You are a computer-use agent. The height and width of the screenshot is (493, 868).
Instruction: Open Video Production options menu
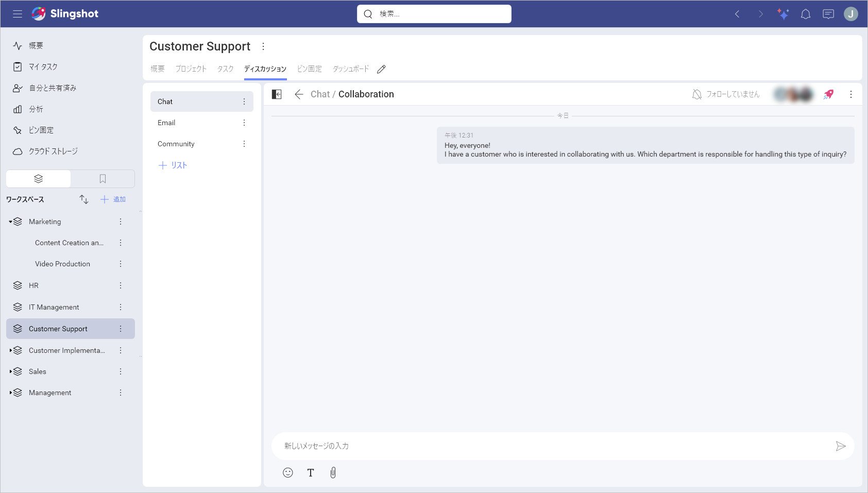tap(121, 264)
